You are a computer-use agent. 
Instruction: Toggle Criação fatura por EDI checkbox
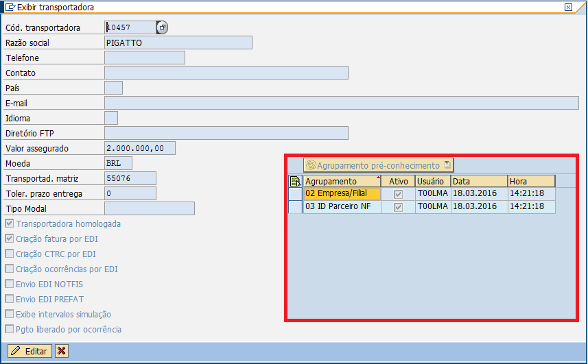click(10, 239)
